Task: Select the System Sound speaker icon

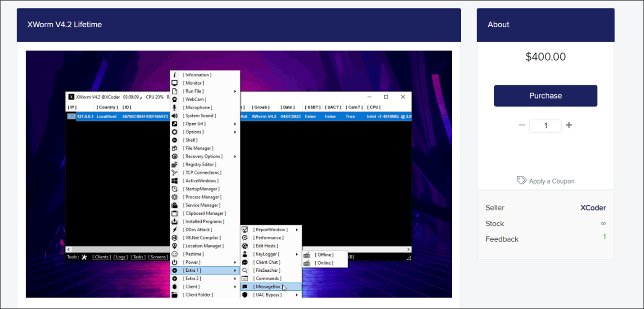Action: (x=174, y=116)
